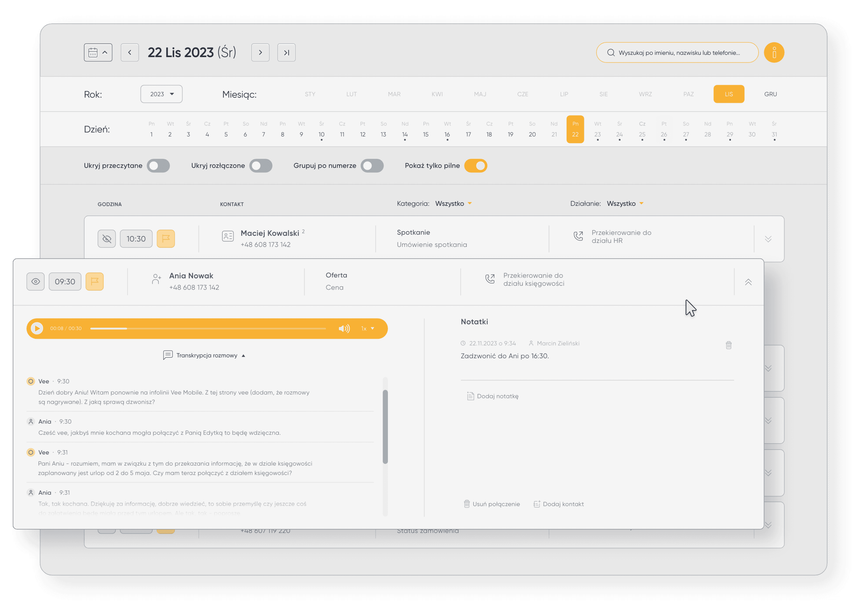Click urgent flag on 10:30 row
Screen dimensions: 868x616
(x=166, y=239)
